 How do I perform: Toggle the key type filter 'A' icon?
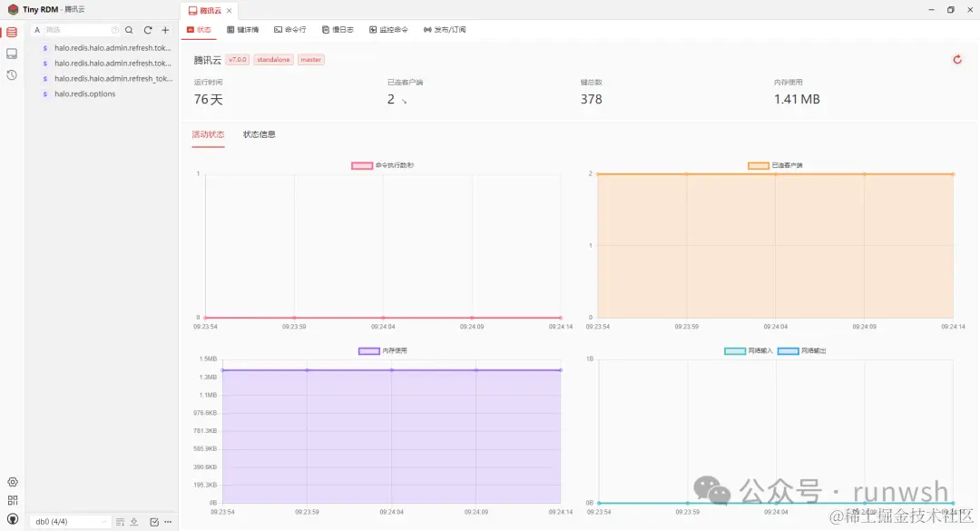point(37,30)
